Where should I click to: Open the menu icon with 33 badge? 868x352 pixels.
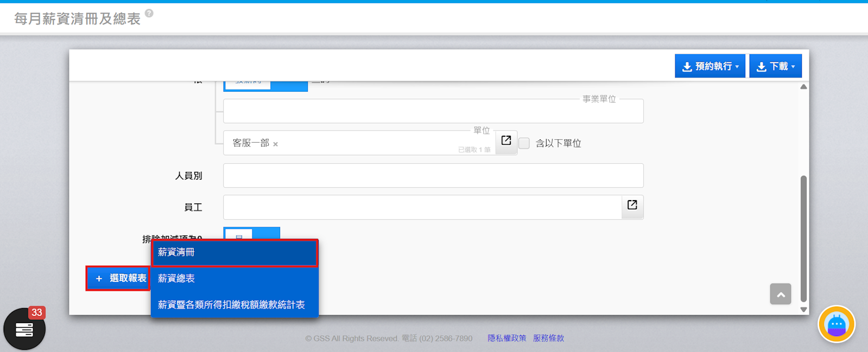24,329
